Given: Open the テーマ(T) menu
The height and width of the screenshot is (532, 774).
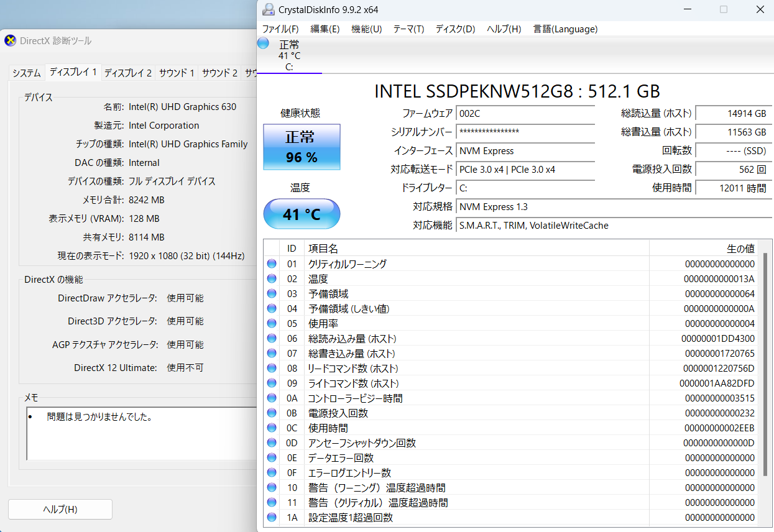Looking at the screenshot, I should pos(408,29).
